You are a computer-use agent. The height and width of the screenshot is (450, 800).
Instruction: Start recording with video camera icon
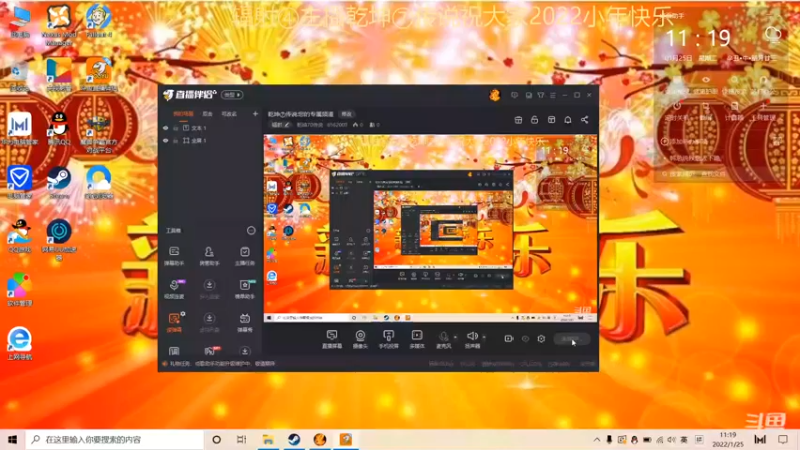[x=509, y=339]
